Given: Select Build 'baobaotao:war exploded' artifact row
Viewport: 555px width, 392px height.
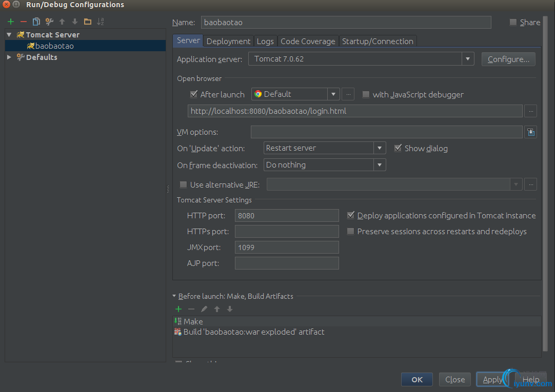Looking at the screenshot, I should tap(357, 332).
